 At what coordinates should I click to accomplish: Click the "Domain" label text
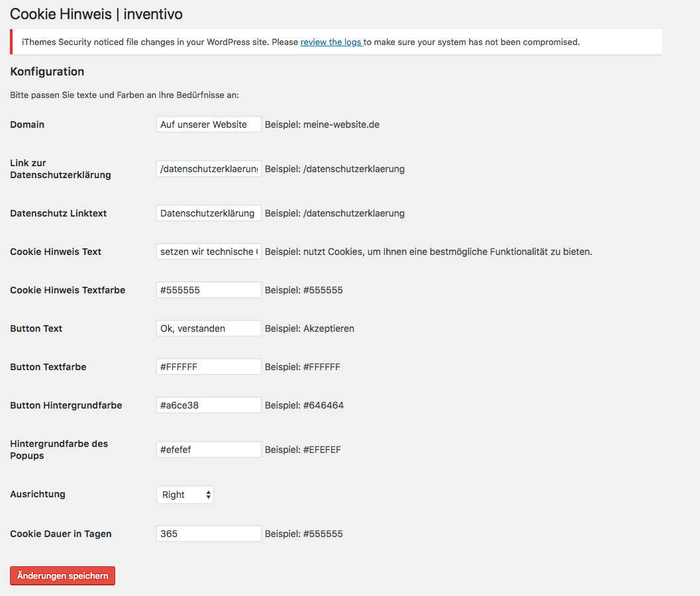click(27, 124)
